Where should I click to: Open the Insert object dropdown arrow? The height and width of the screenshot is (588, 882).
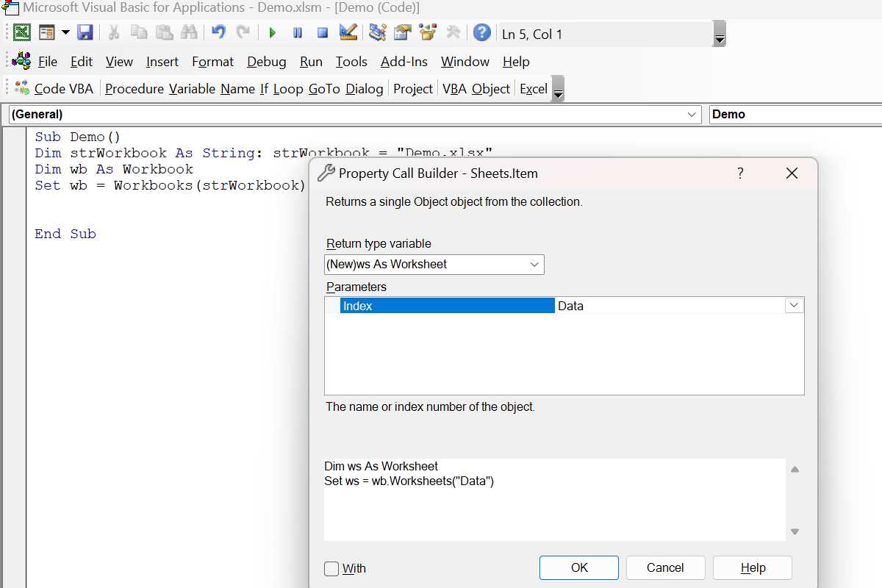(x=65, y=32)
